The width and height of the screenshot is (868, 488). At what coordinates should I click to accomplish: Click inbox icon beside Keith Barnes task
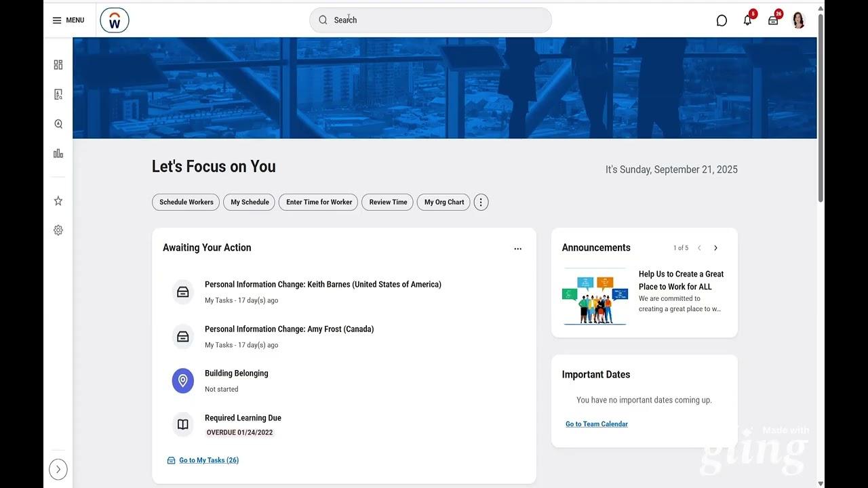[183, 292]
